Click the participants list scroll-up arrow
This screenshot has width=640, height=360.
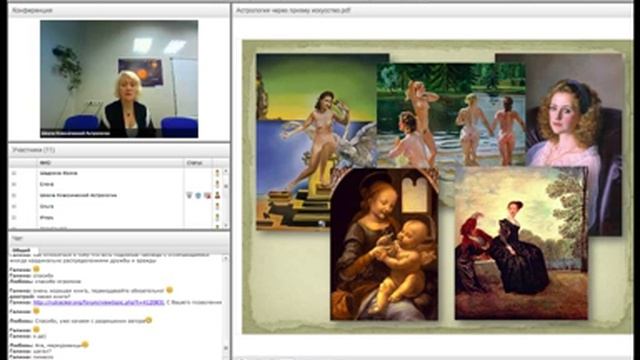[x=226, y=171]
